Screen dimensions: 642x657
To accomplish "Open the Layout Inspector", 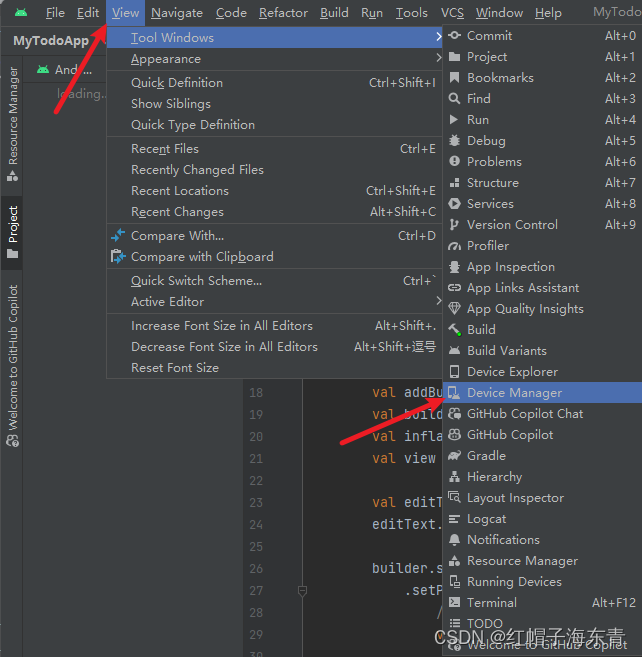I will pos(542,498).
